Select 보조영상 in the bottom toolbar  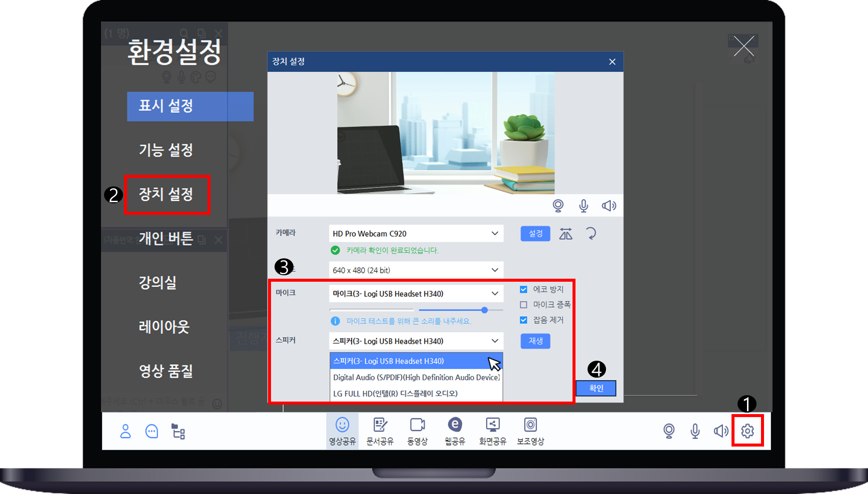click(x=530, y=431)
